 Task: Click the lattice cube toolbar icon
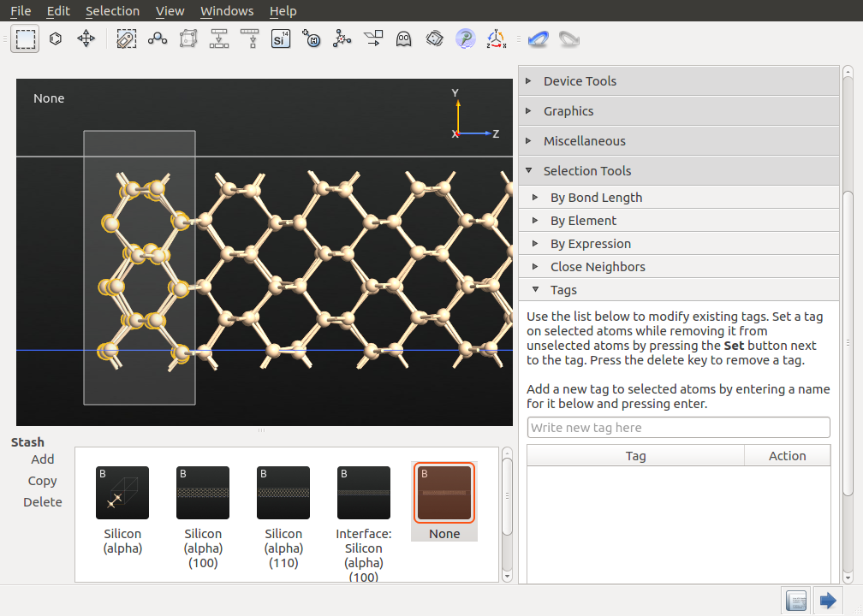pyautogui.click(x=188, y=39)
